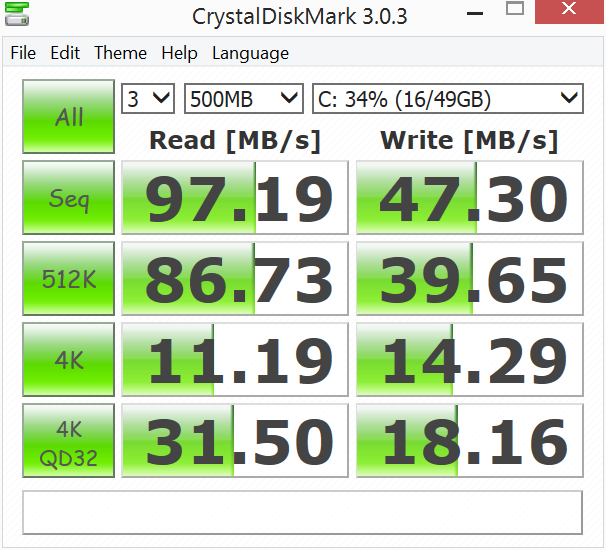This screenshot has width=606, height=550.
Task: Open the Edit menu
Action: pyautogui.click(x=65, y=53)
